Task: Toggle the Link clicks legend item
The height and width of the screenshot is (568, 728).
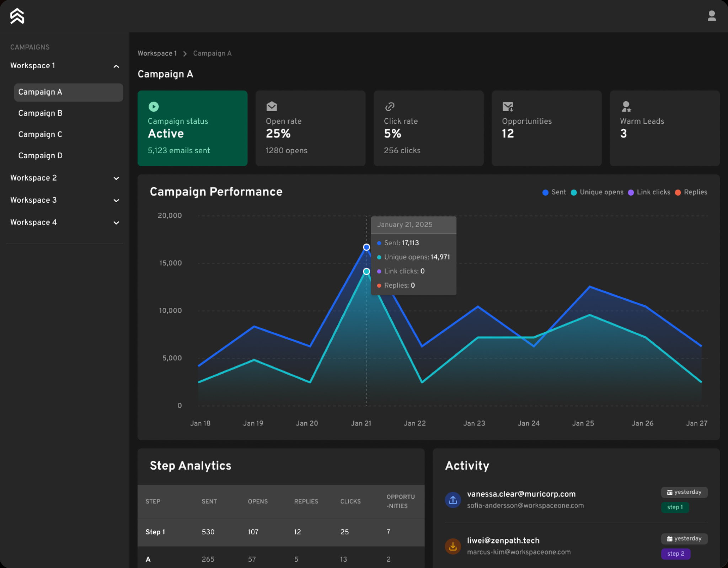Action: click(x=649, y=192)
